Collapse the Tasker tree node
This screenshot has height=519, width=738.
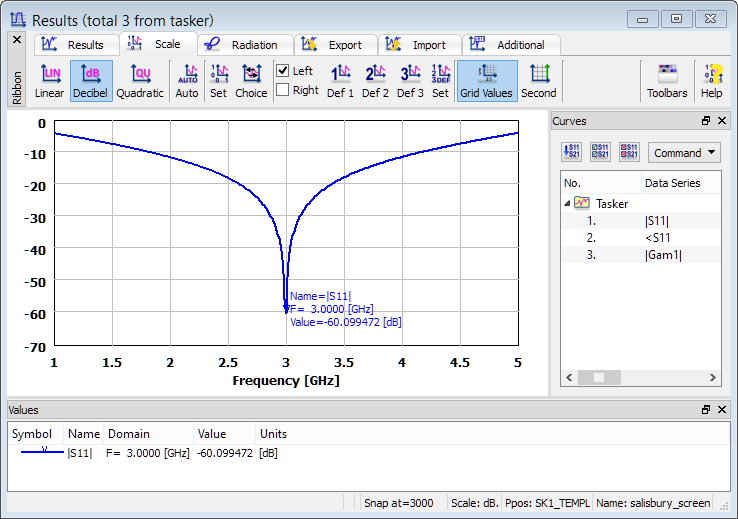point(568,203)
